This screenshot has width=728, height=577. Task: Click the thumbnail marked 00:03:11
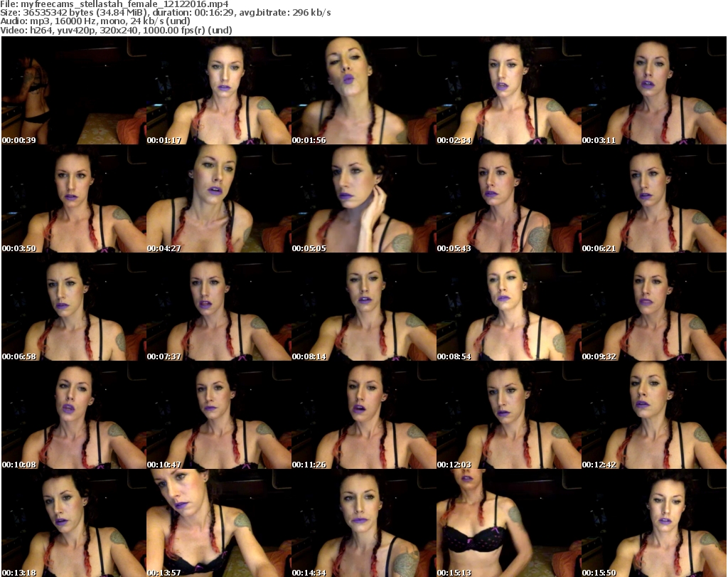tap(654, 90)
